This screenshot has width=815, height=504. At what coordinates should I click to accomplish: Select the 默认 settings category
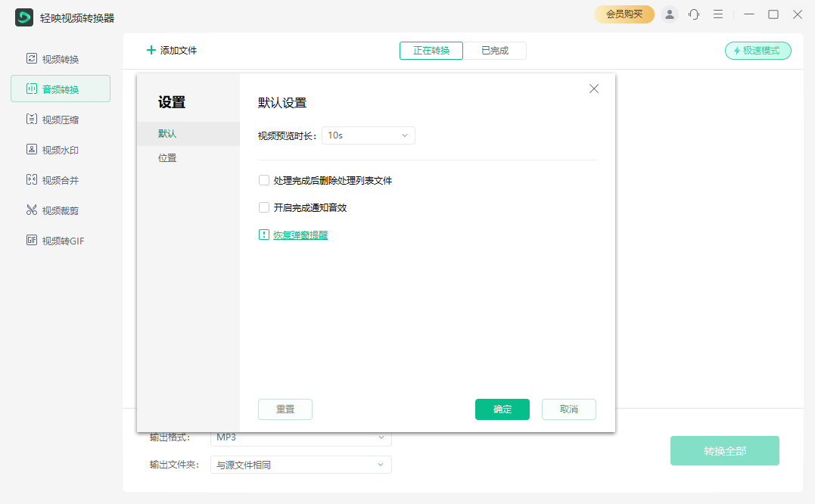[x=188, y=133]
